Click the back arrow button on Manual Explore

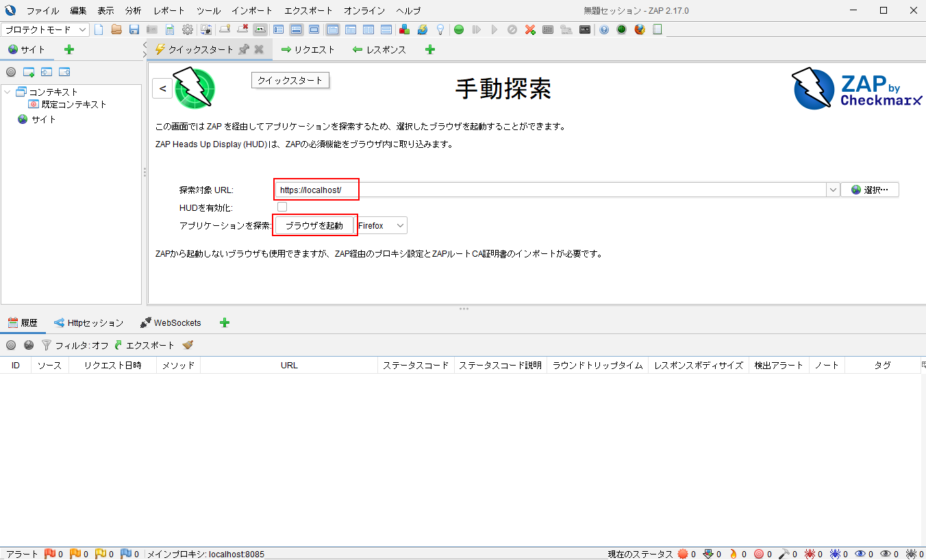pos(162,88)
